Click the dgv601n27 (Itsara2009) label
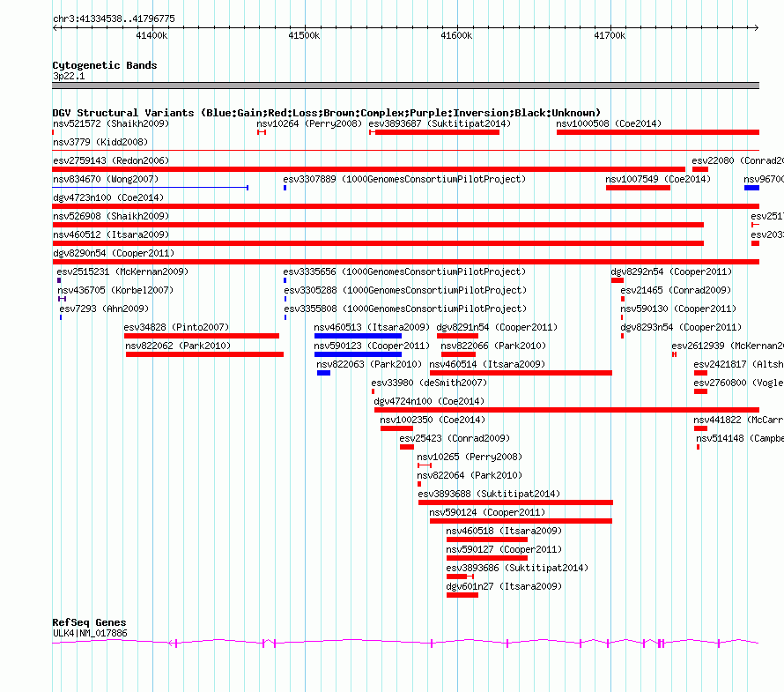 [504, 586]
